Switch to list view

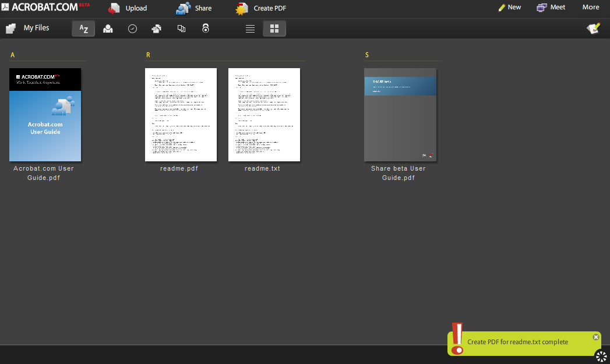250,29
